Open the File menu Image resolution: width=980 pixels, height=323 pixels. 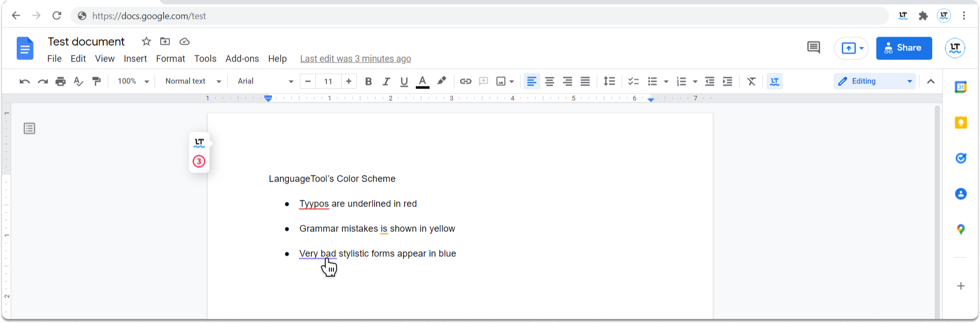tap(54, 59)
